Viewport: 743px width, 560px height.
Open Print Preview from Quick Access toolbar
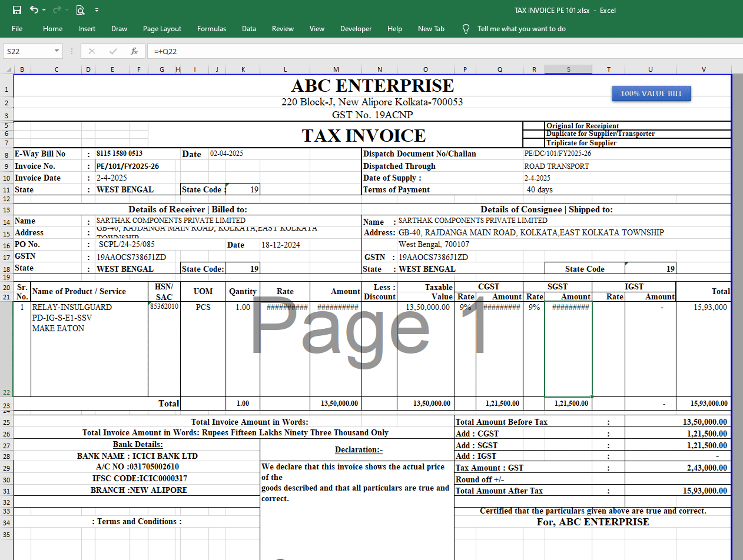click(80, 10)
